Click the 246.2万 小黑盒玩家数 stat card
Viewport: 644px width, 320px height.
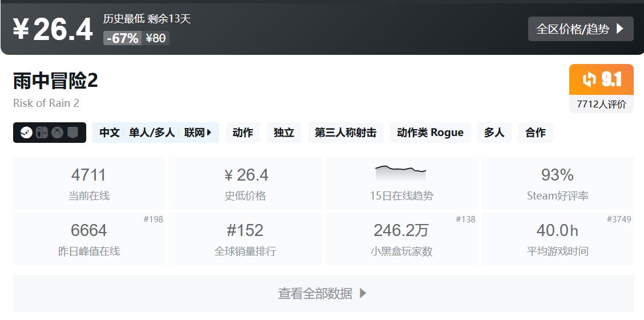click(x=401, y=238)
